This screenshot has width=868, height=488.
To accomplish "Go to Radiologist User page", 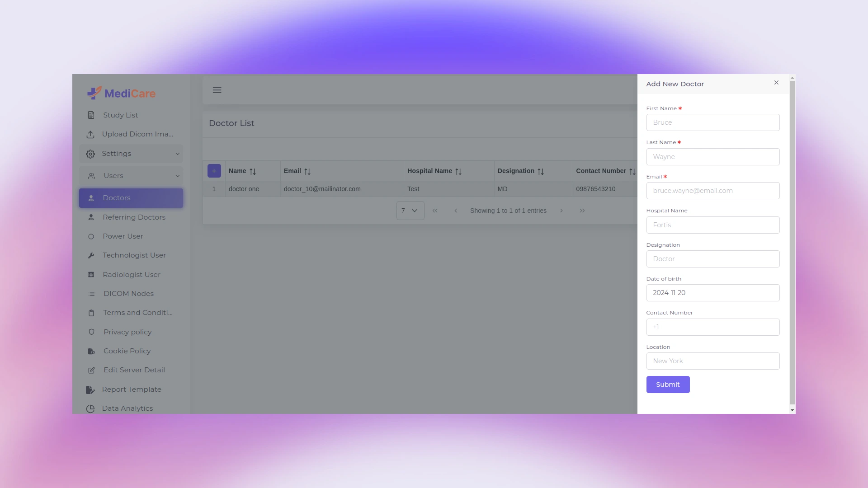I will 131,275.
